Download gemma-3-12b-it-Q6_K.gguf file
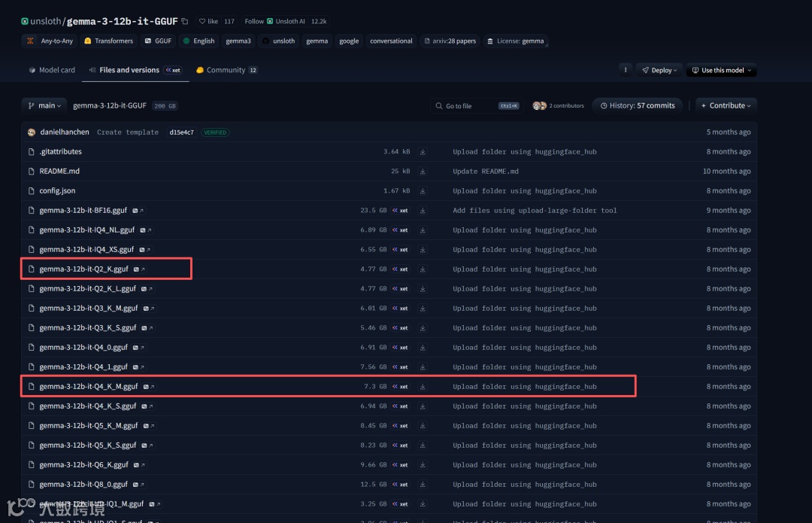Image resolution: width=812 pixels, height=523 pixels. [x=423, y=465]
